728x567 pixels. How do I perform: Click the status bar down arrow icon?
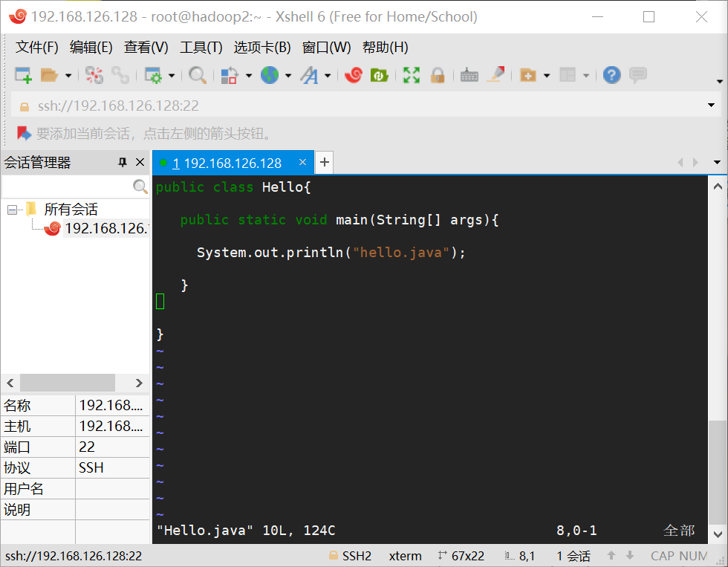tap(630, 555)
